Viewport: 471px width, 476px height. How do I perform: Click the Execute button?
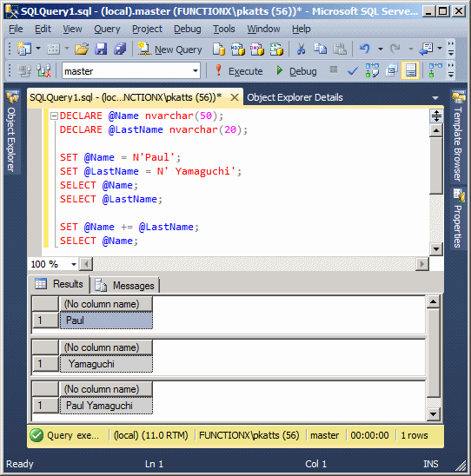pos(239,71)
